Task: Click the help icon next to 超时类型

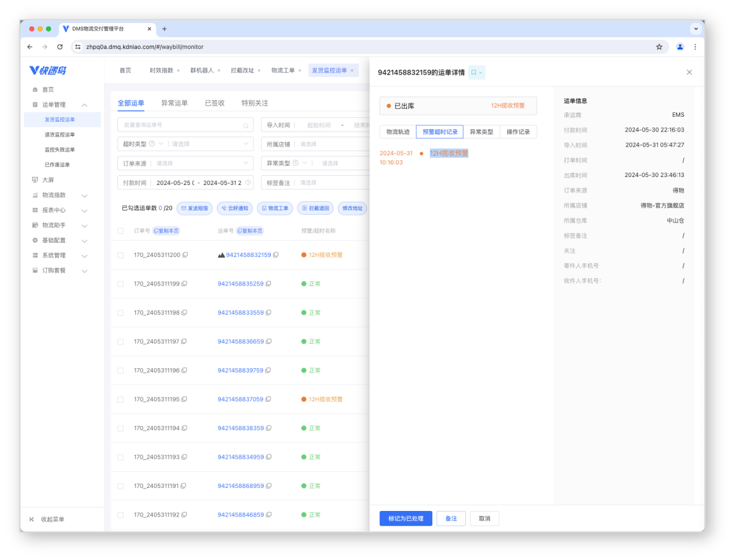Action: (x=153, y=144)
